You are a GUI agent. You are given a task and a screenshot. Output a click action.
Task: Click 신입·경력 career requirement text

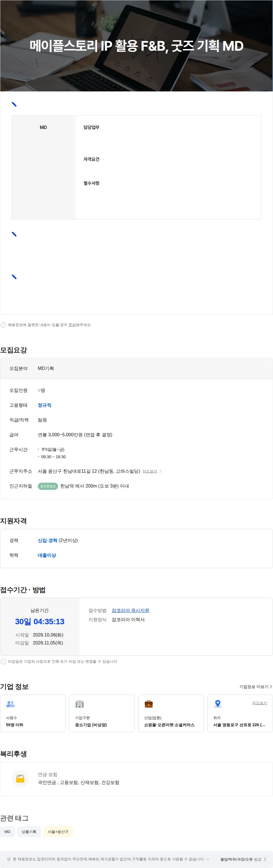tap(47, 541)
